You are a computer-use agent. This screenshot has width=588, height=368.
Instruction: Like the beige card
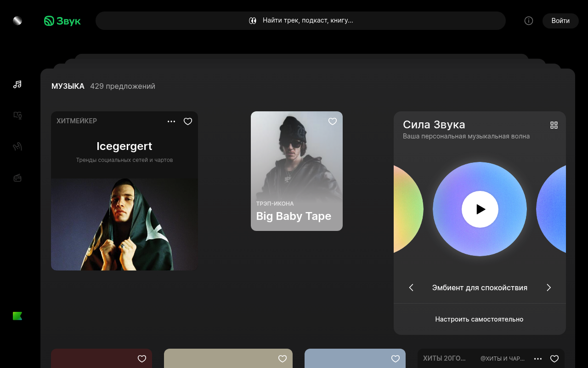pos(283,359)
